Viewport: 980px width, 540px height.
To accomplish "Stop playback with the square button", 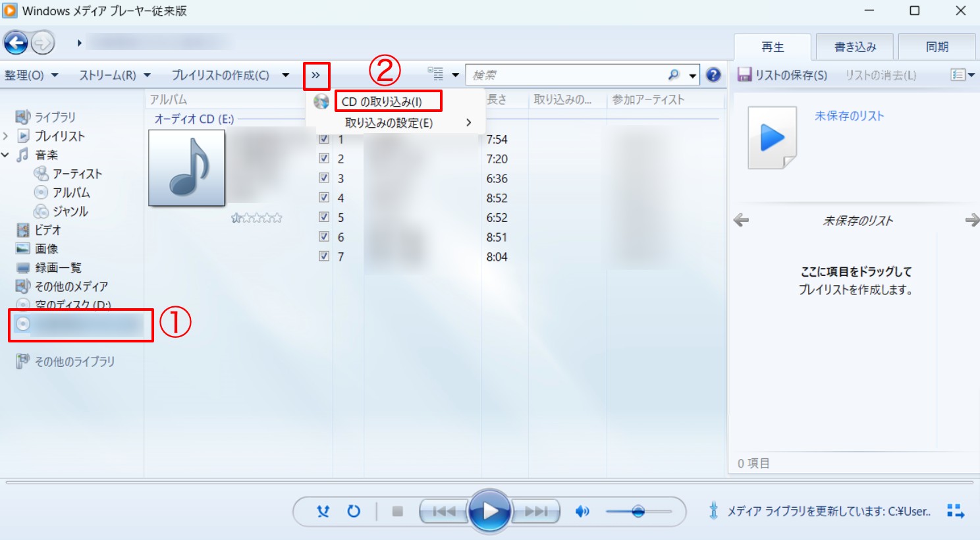I will [397, 511].
